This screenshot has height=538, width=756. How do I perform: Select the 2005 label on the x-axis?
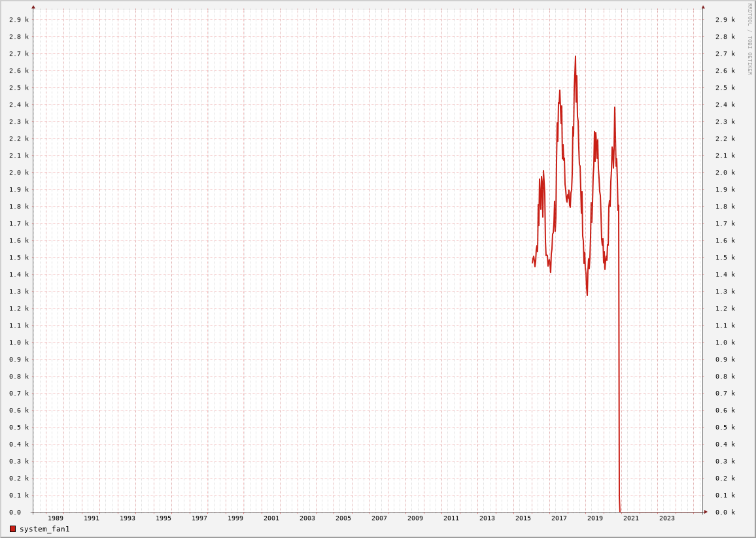[x=343, y=518]
